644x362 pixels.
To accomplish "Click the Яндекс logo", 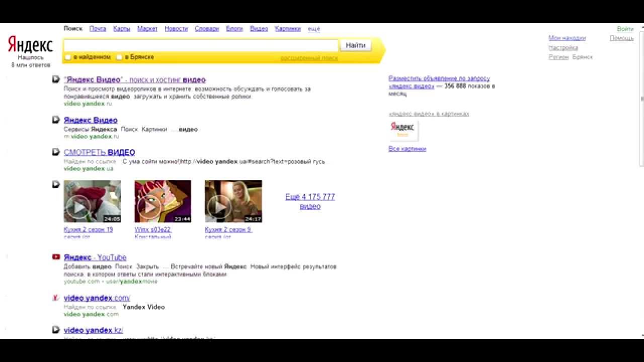I will [x=31, y=45].
